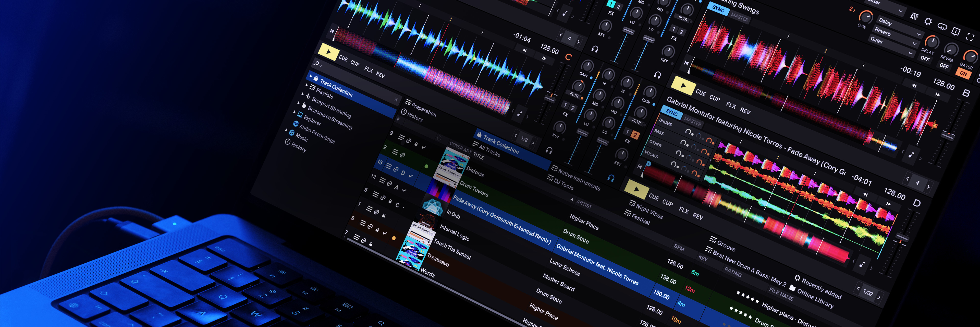The image size is (980, 327).
Task: Toggle SYNC on the stem deck
Action: pos(671,113)
